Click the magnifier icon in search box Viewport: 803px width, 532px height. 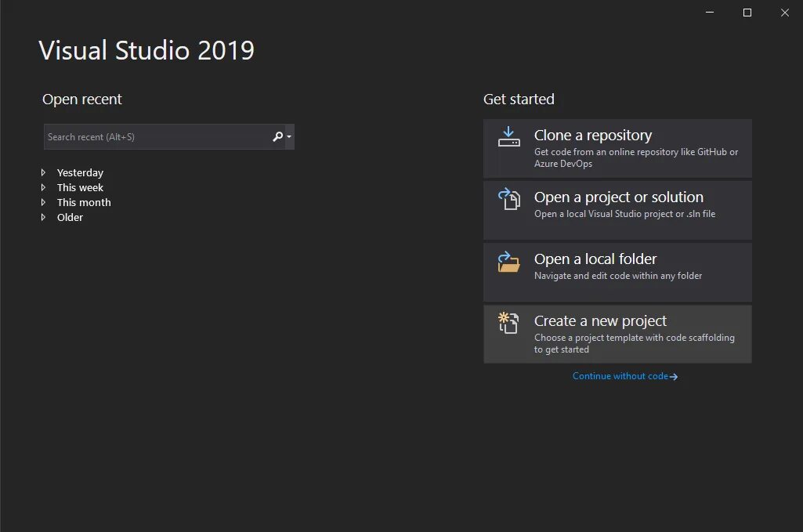pos(277,136)
